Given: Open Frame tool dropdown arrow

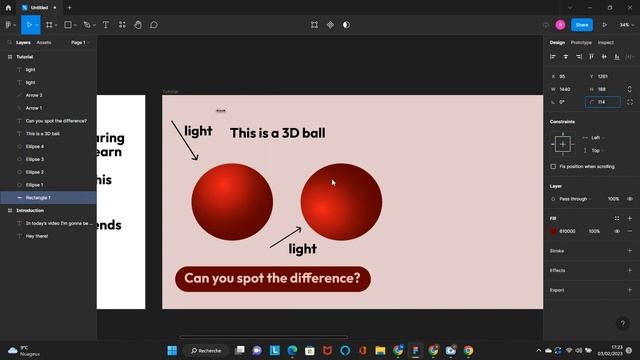Looking at the screenshot, I should tap(56, 25).
